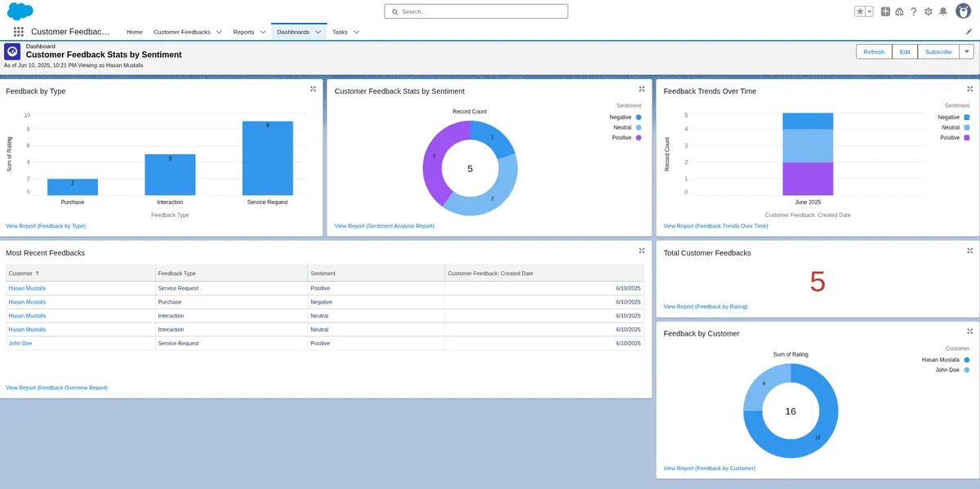The height and width of the screenshot is (489, 980).
Task: Focus the global Search field
Action: coord(476,11)
